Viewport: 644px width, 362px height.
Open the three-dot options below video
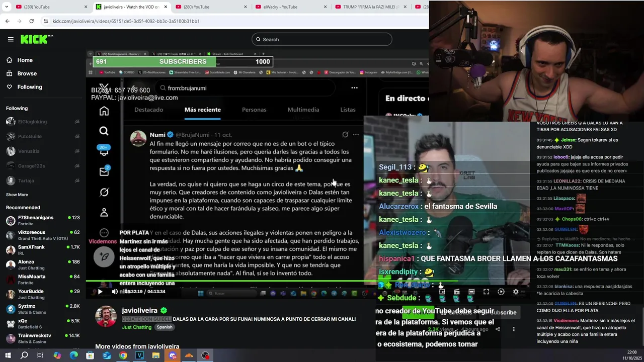[x=514, y=329]
